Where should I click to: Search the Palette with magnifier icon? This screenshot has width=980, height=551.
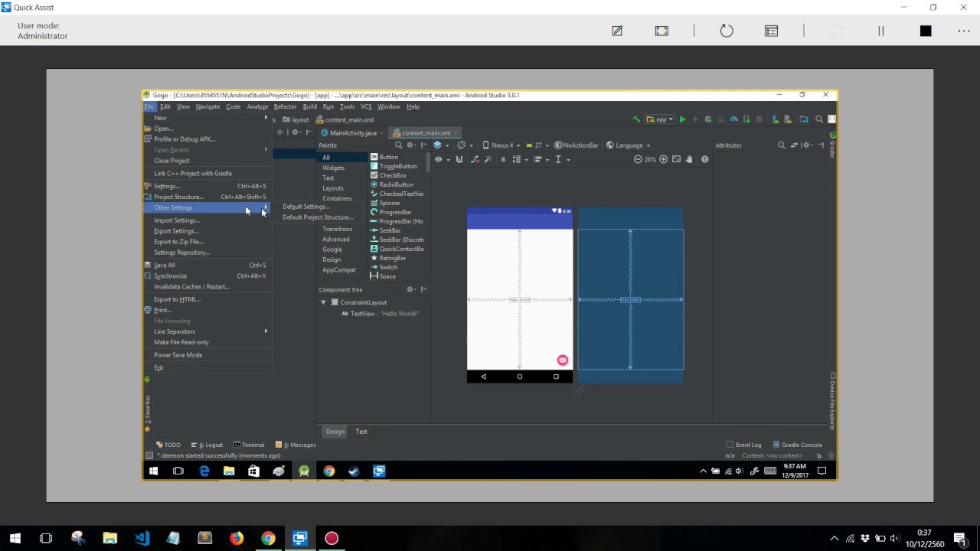[x=398, y=145]
